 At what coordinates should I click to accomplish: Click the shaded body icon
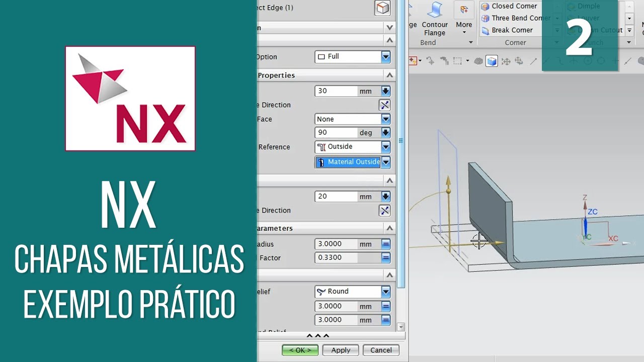coord(478,61)
